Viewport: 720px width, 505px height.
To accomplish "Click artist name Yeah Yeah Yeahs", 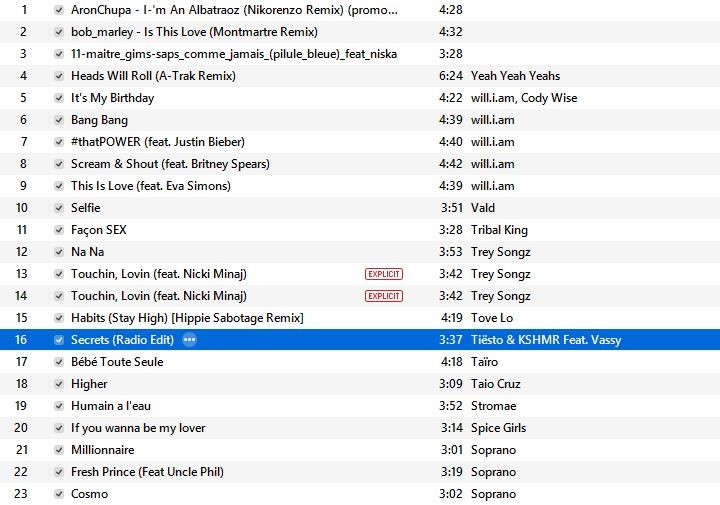I will 515,76.
